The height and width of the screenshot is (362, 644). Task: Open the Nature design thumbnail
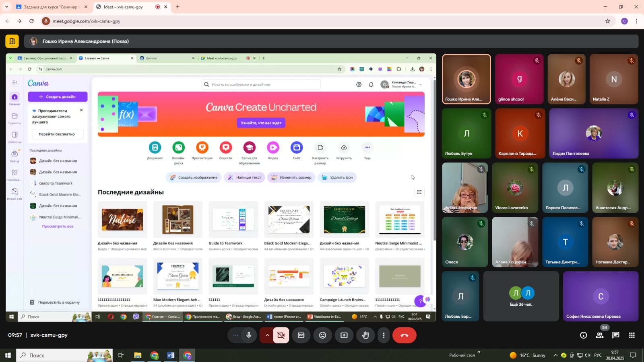[122, 220]
